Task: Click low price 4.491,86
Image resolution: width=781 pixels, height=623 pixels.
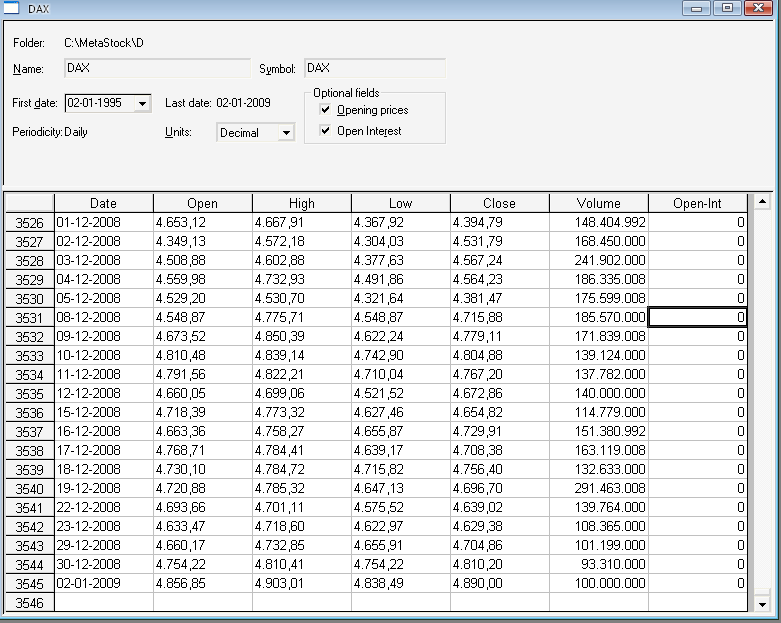Action: click(401, 279)
